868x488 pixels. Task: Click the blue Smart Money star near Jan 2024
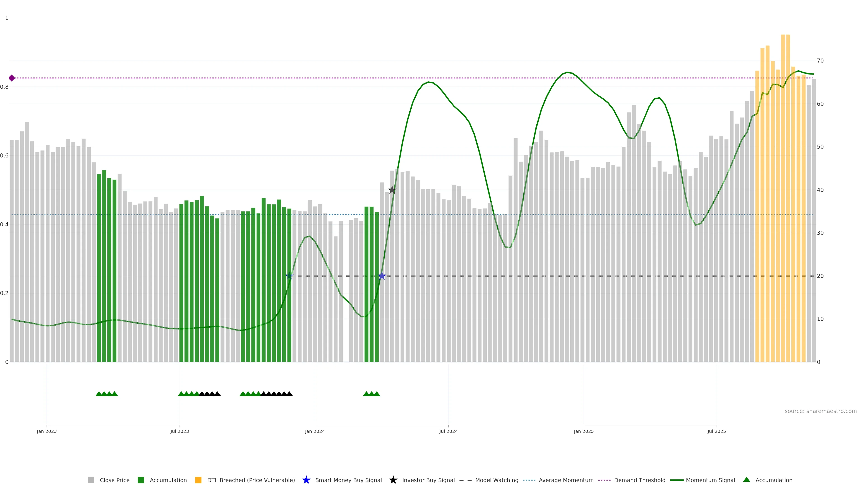(289, 276)
